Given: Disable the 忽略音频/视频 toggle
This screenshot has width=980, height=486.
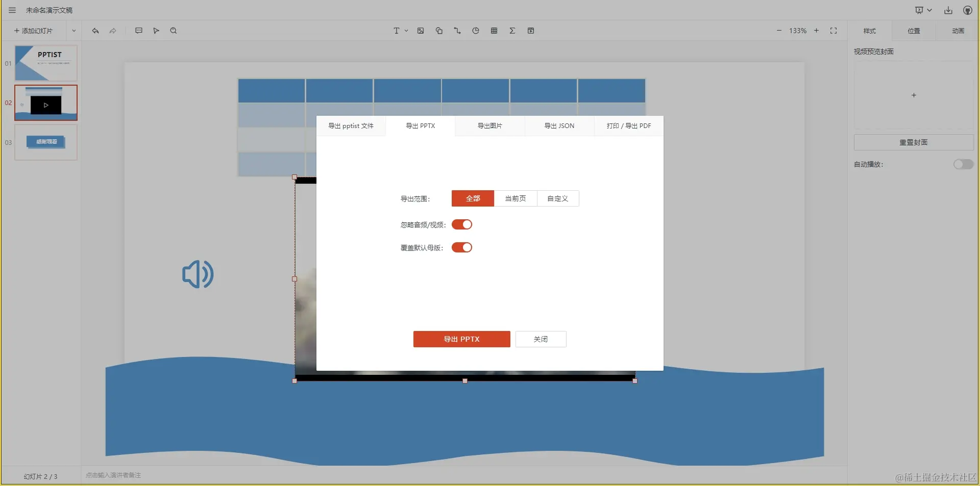Looking at the screenshot, I should click(x=462, y=224).
